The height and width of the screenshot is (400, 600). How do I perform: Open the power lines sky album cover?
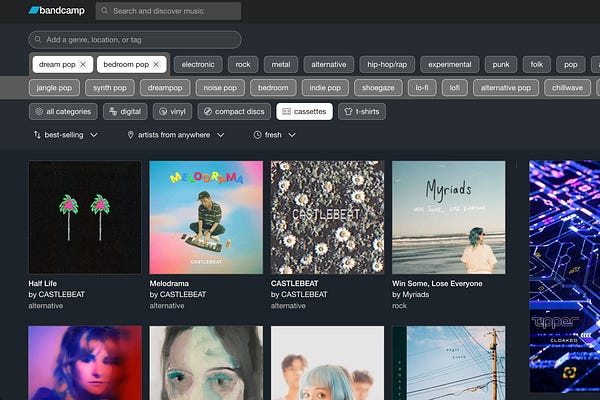coord(448,363)
